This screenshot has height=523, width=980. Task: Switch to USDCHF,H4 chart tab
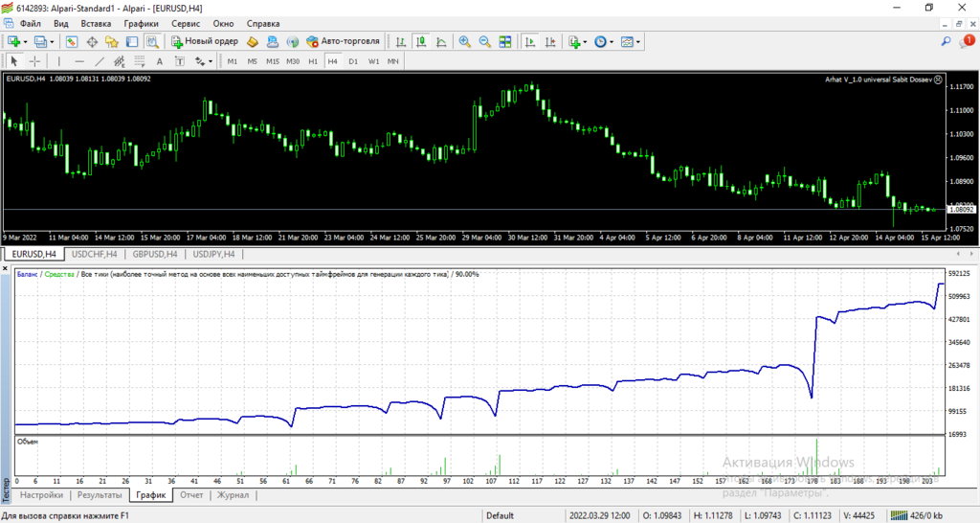pos(94,254)
